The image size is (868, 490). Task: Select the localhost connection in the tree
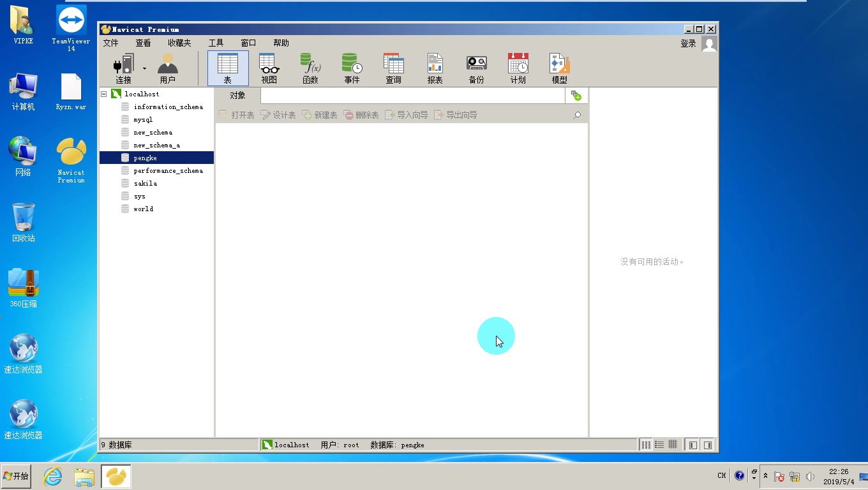tap(142, 94)
